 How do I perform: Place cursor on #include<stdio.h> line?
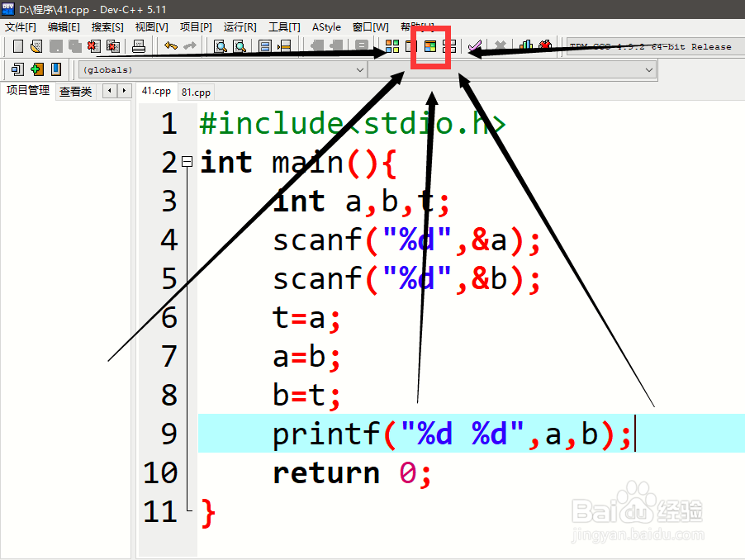(x=352, y=124)
